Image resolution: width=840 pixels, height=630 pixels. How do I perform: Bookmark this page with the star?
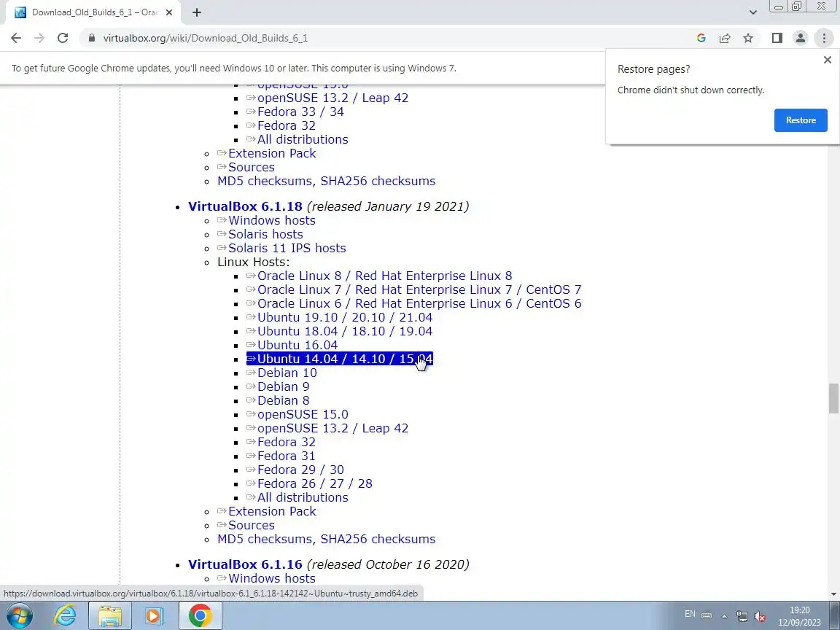pyautogui.click(x=748, y=38)
